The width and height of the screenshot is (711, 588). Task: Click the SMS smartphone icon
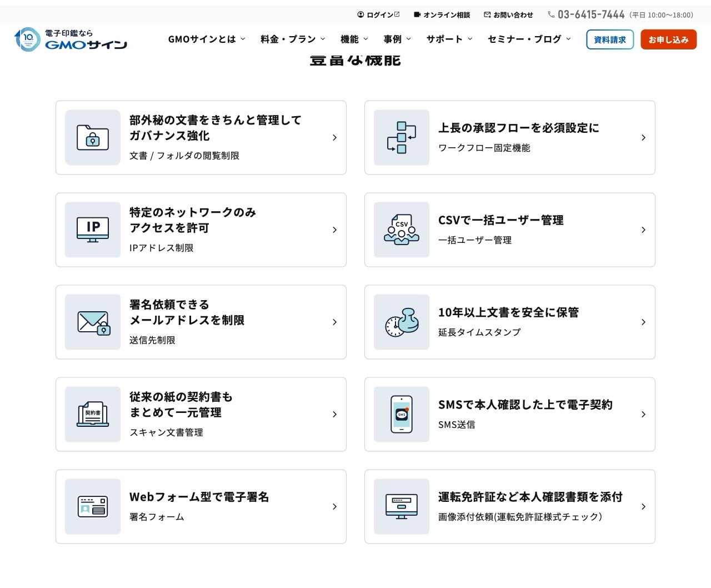point(401,414)
